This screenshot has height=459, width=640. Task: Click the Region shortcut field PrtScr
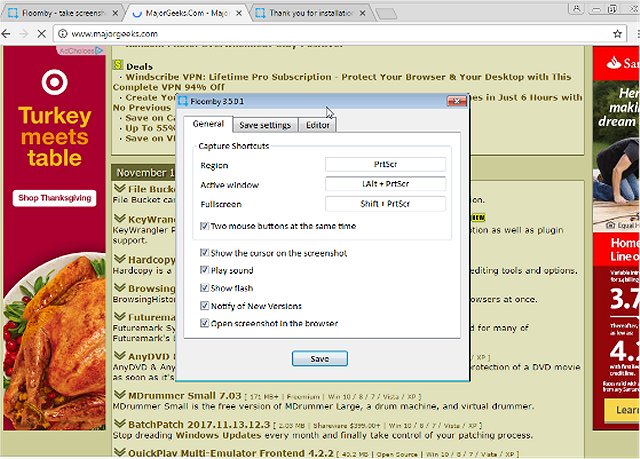tap(385, 164)
